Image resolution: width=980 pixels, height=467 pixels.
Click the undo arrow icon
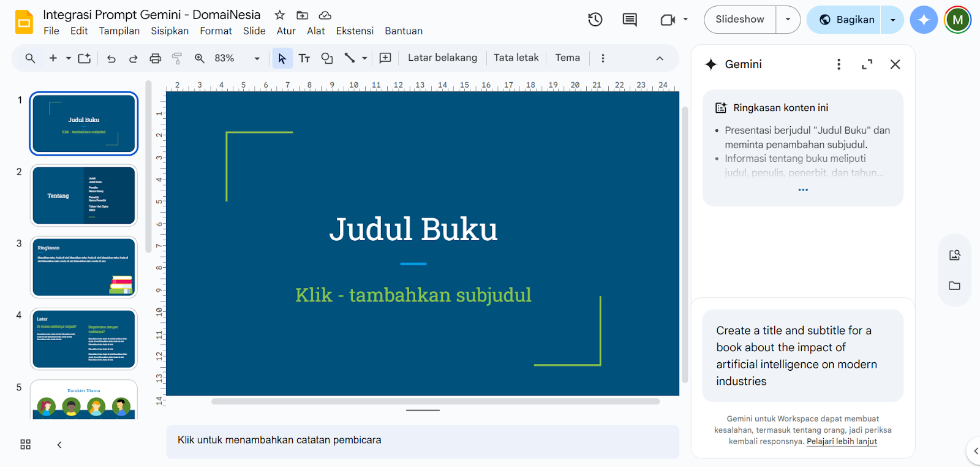(111, 58)
